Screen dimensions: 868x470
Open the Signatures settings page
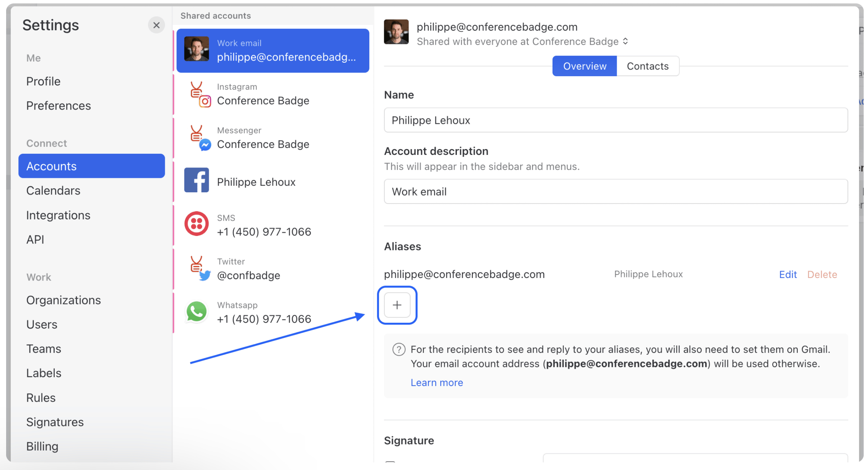click(x=55, y=422)
